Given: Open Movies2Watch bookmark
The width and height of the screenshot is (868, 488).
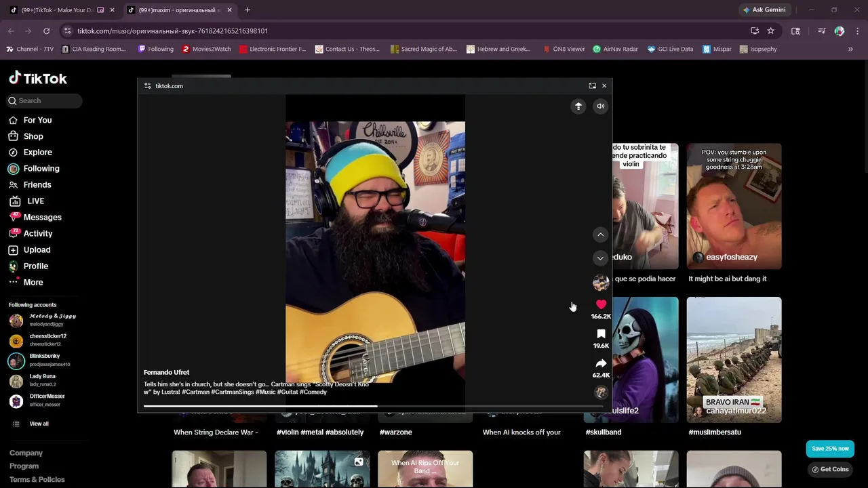Looking at the screenshot, I should tap(207, 49).
